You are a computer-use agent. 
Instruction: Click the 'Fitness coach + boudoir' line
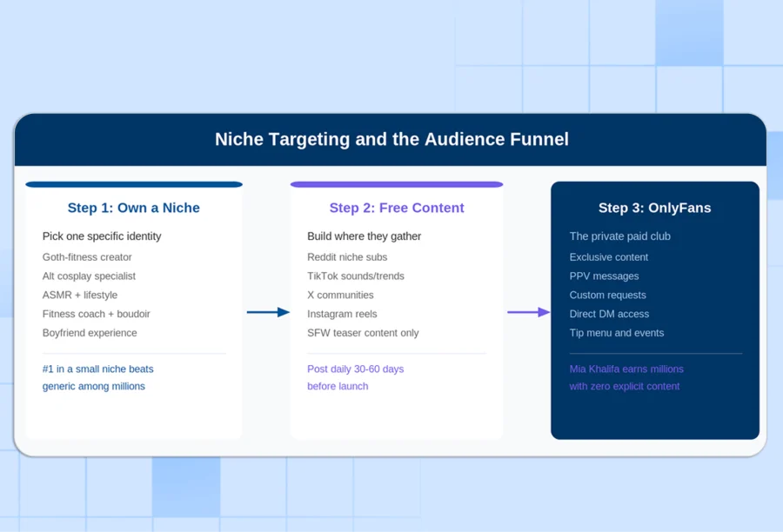[97, 314]
